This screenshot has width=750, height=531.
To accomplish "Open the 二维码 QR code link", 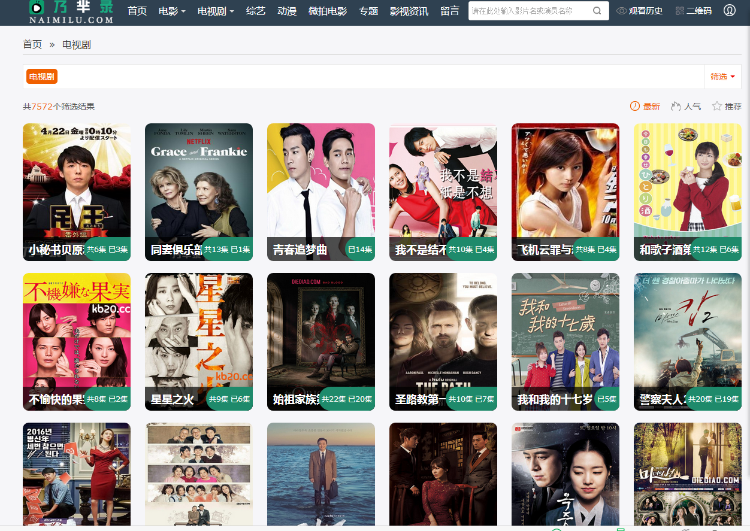I will tap(694, 11).
